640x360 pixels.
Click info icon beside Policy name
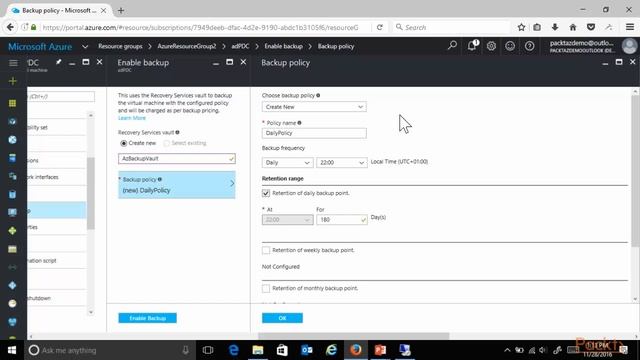[x=300, y=122]
